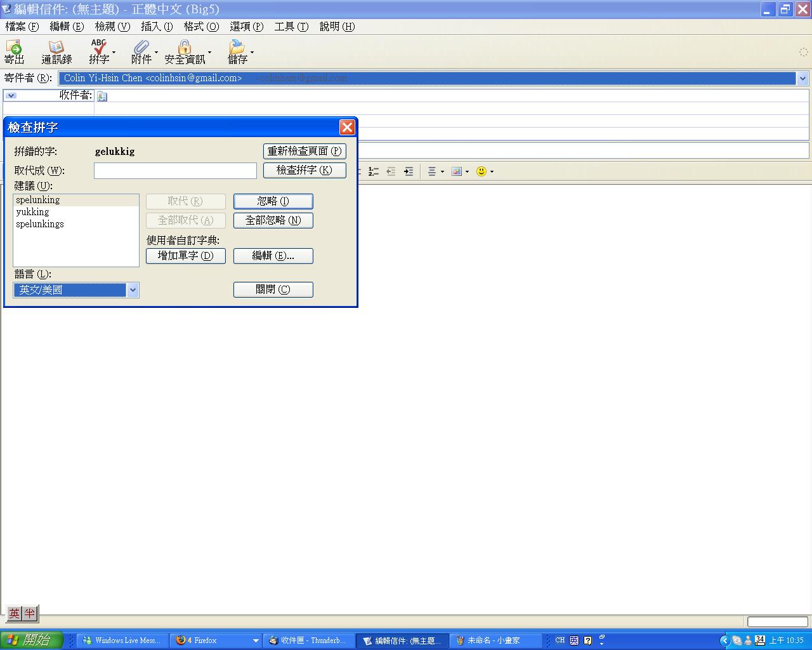The height and width of the screenshot is (650, 812).
Task: Open the 收件者 recipient type dropdown
Action: click(x=11, y=95)
